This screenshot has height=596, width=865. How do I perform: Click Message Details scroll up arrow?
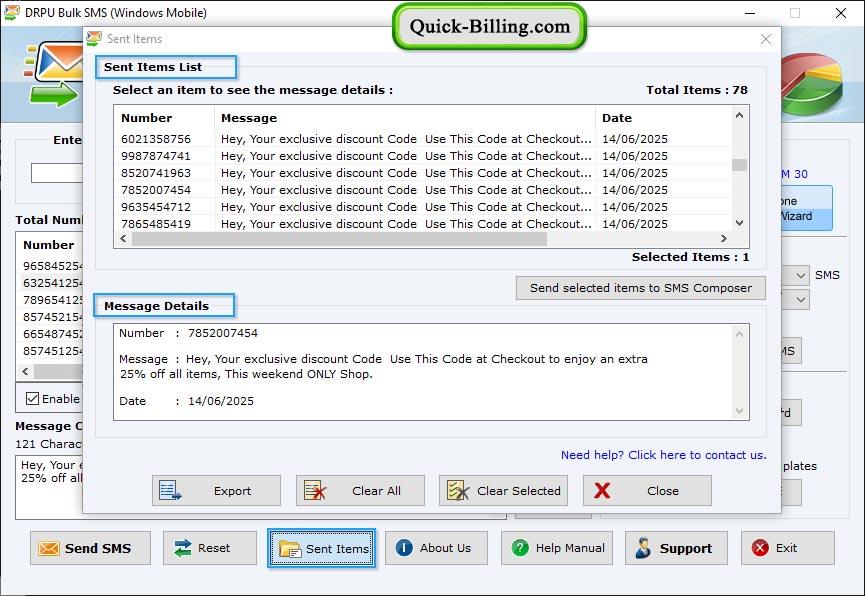pyautogui.click(x=739, y=334)
